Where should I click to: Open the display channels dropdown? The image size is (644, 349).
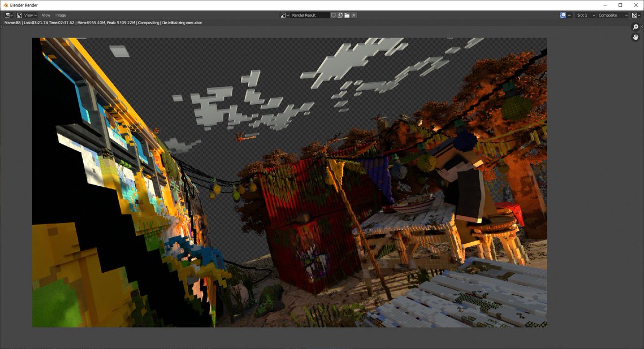coord(635,15)
